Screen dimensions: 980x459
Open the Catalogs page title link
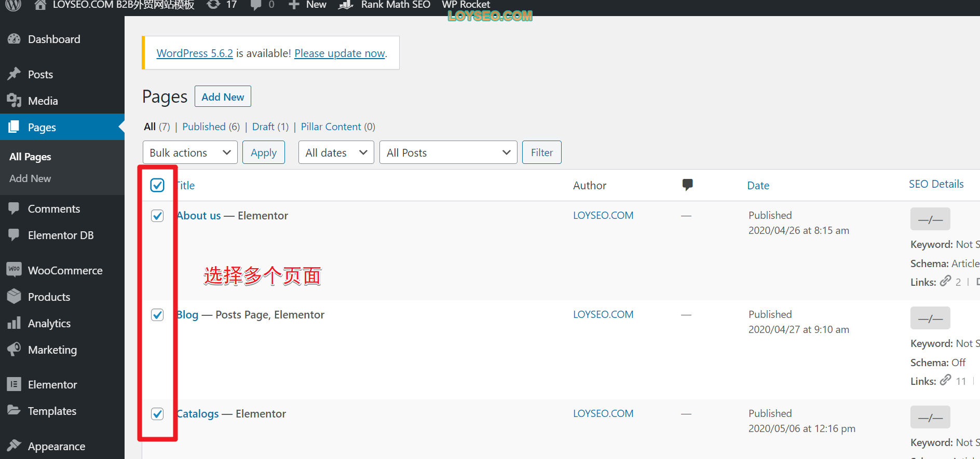tap(198, 413)
